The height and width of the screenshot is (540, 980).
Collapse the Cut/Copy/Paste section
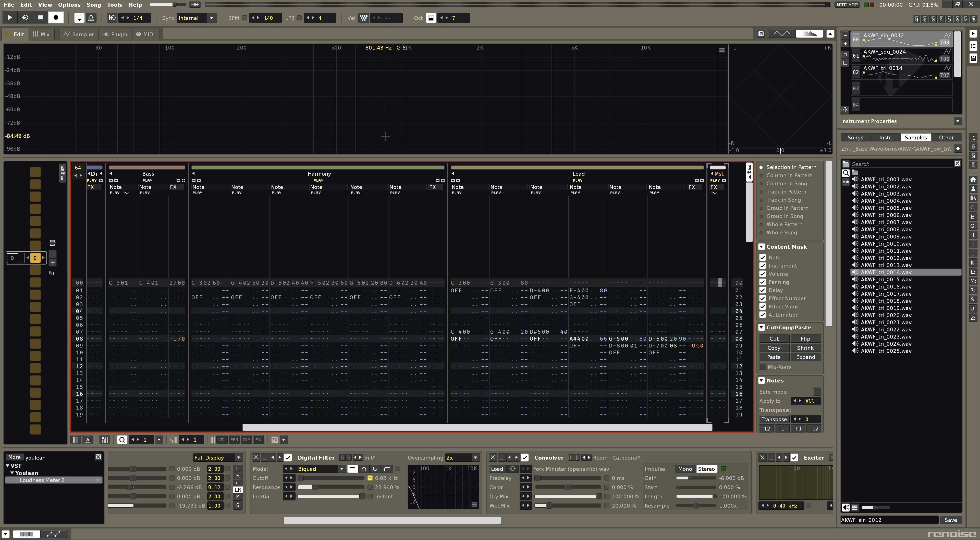click(762, 327)
